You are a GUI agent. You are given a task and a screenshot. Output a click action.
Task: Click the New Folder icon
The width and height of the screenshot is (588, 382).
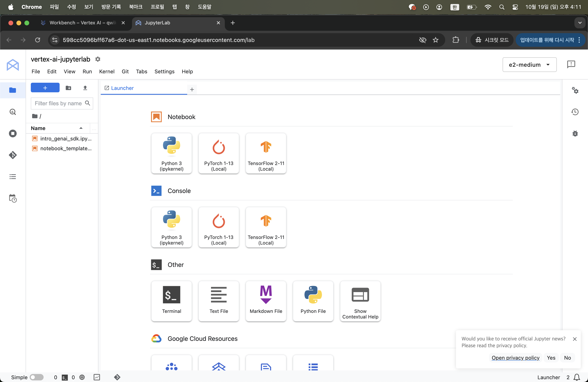(68, 88)
